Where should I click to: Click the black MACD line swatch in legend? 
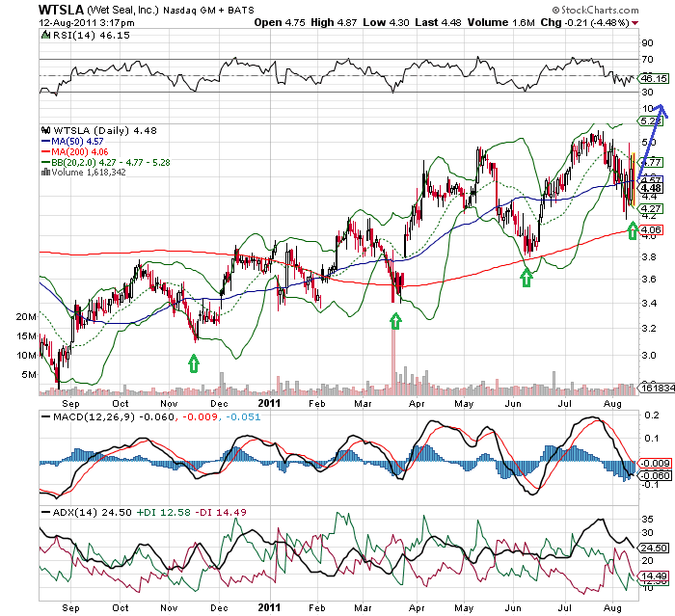pos(45,417)
